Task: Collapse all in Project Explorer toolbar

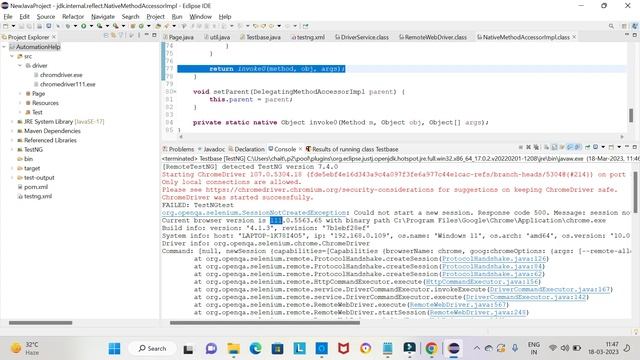Action: pos(106,36)
